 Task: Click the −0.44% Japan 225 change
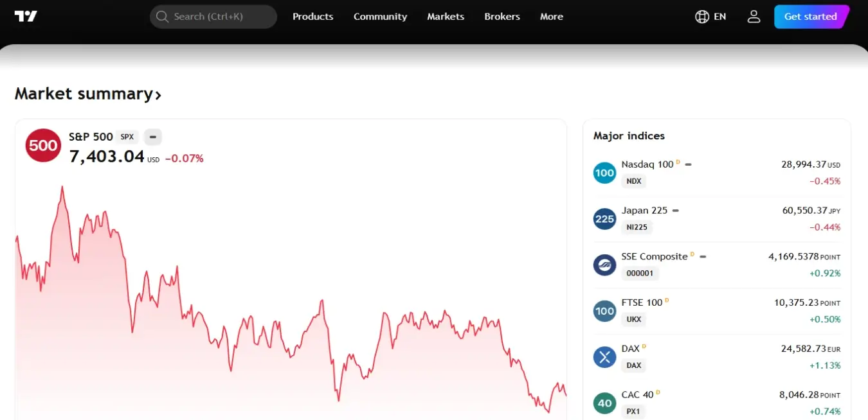click(825, 227)
